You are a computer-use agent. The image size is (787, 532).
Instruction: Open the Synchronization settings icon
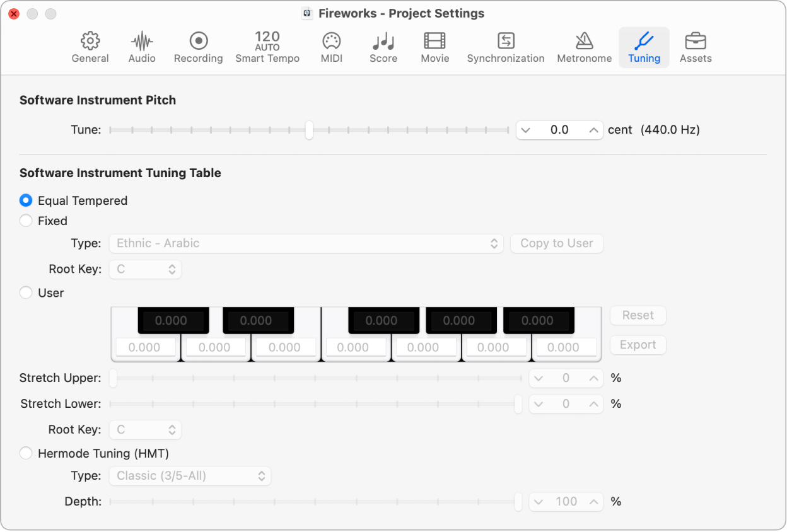click(x=505, y=47)
